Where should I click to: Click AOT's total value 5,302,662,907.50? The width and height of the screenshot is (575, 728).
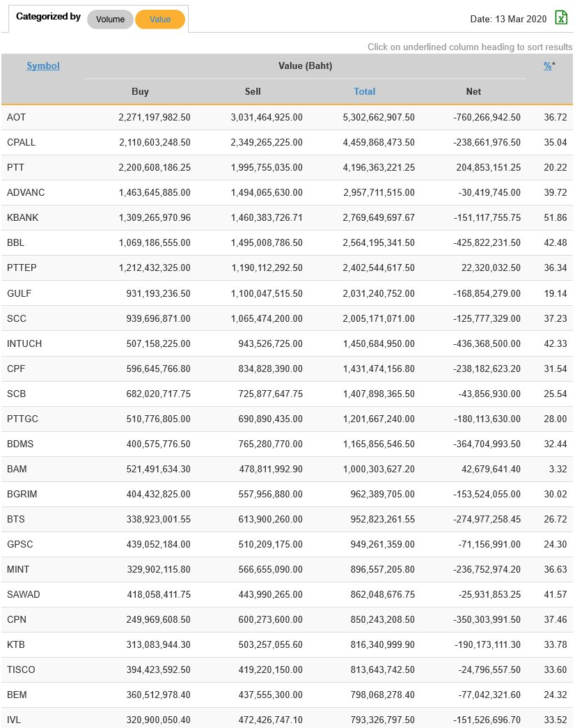click(x=379, y=117)
